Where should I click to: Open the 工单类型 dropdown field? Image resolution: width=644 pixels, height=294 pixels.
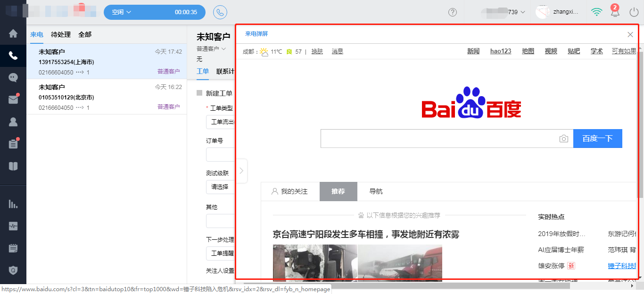point(221,122)
